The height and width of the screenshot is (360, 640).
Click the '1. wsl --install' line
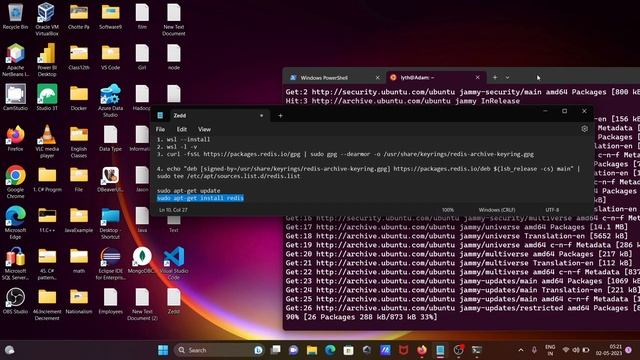pyautogui.click(x=184, y=139)
